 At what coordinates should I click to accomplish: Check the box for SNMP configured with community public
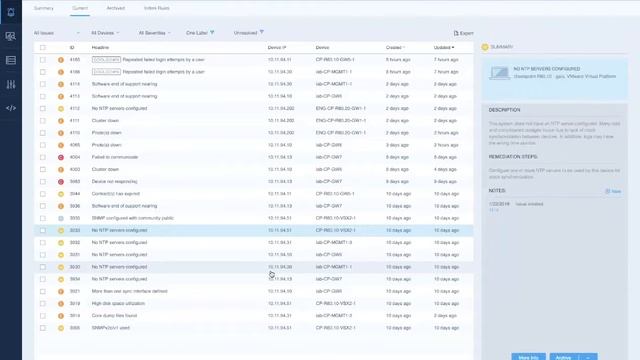click(43, 218)
